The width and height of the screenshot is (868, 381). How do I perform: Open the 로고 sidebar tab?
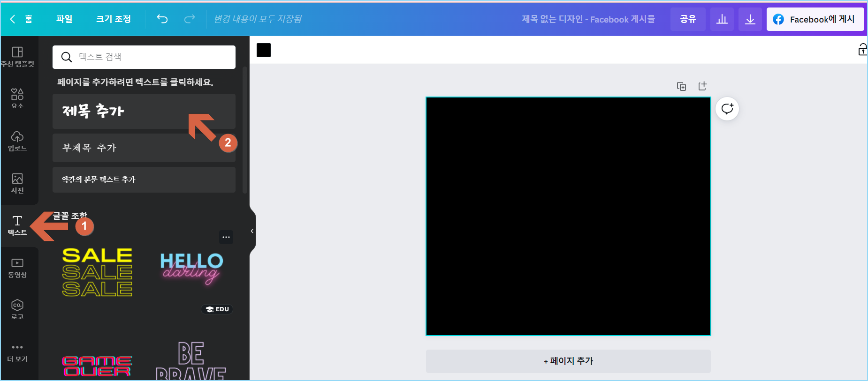coord(17,310)
